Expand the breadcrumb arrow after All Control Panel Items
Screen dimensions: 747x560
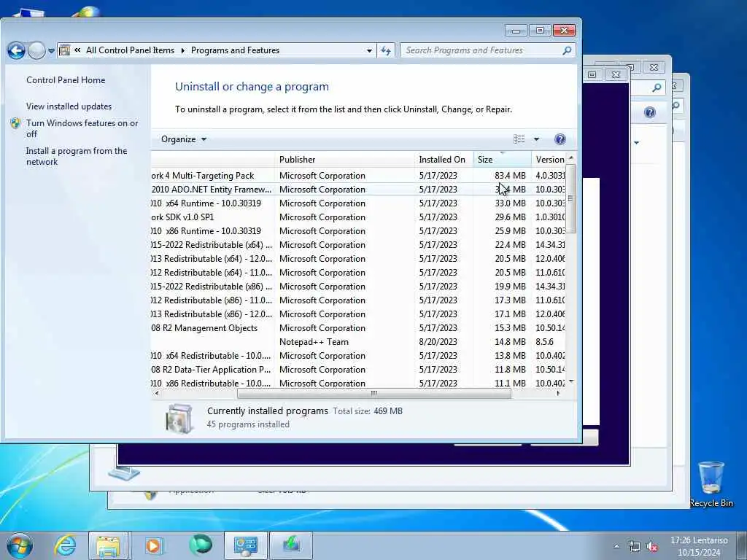click(182, 50)
